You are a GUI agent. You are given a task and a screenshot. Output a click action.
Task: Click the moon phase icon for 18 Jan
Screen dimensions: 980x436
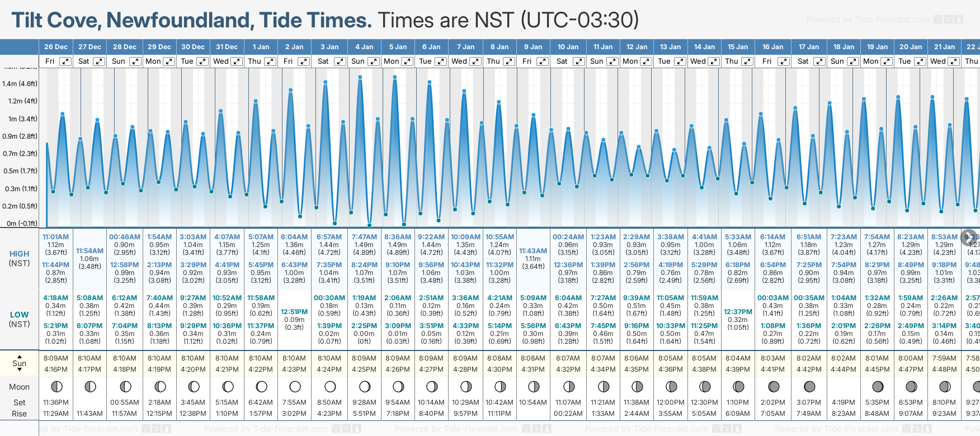[844, 386]
